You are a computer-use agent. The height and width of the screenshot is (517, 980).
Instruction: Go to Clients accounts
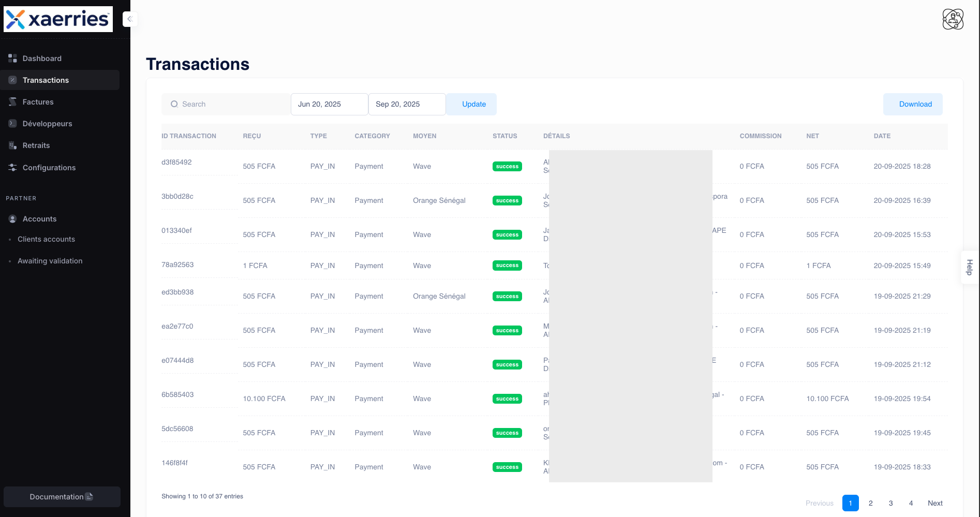click(x=46, y=239)
